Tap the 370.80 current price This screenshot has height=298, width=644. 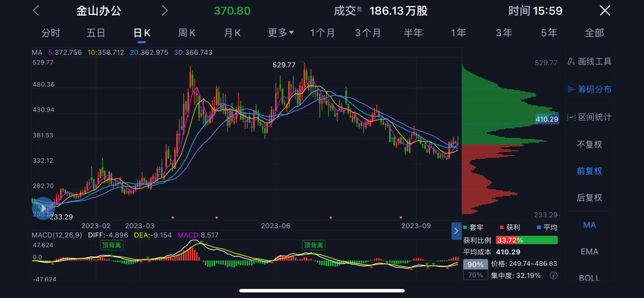[232, 11]
